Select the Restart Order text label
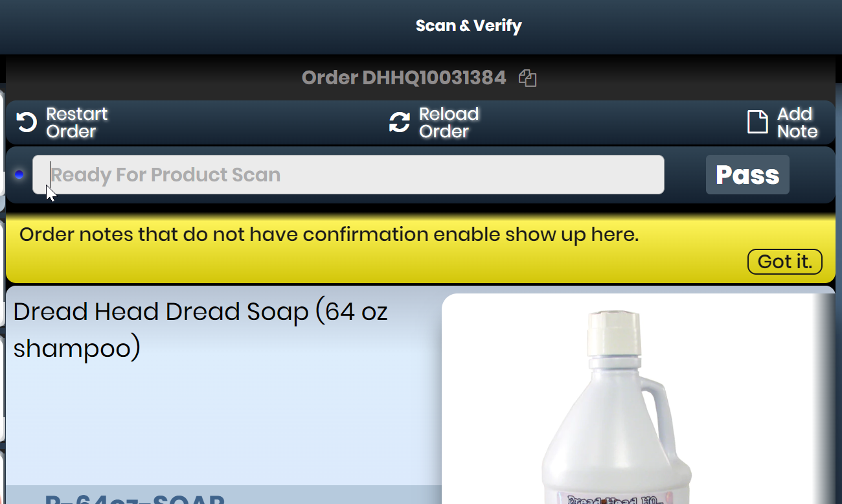The image size is (842, 504). pyautogui.click(x=76, y=122)
